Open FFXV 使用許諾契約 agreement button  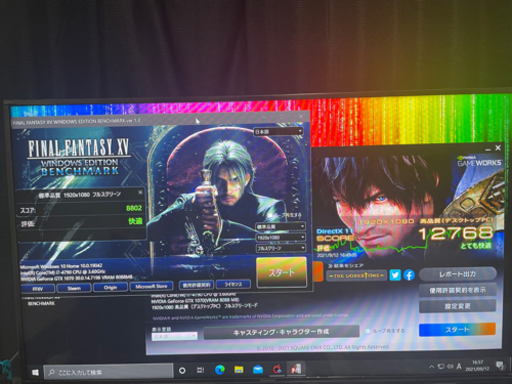[x=196, y=285]
